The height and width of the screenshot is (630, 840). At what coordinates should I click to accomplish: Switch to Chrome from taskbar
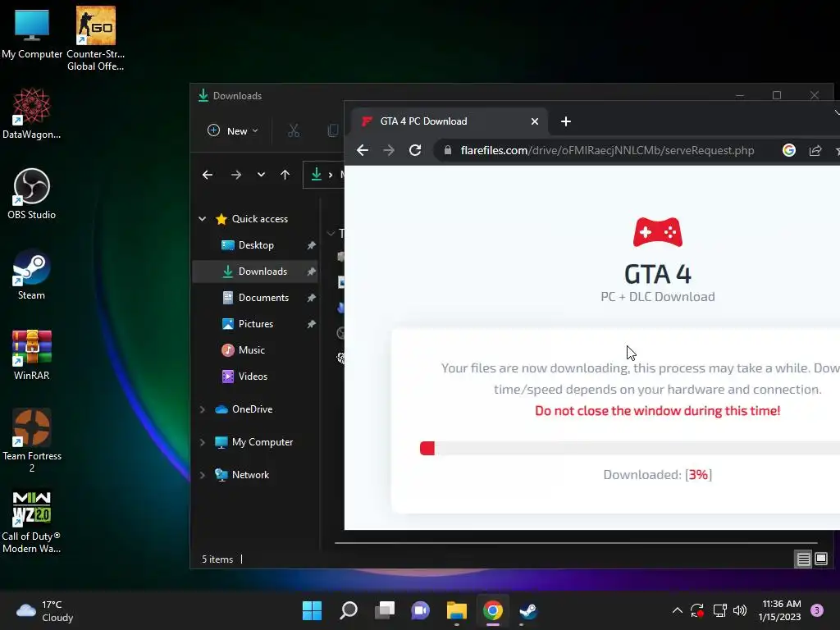click(x=493, y=610)
